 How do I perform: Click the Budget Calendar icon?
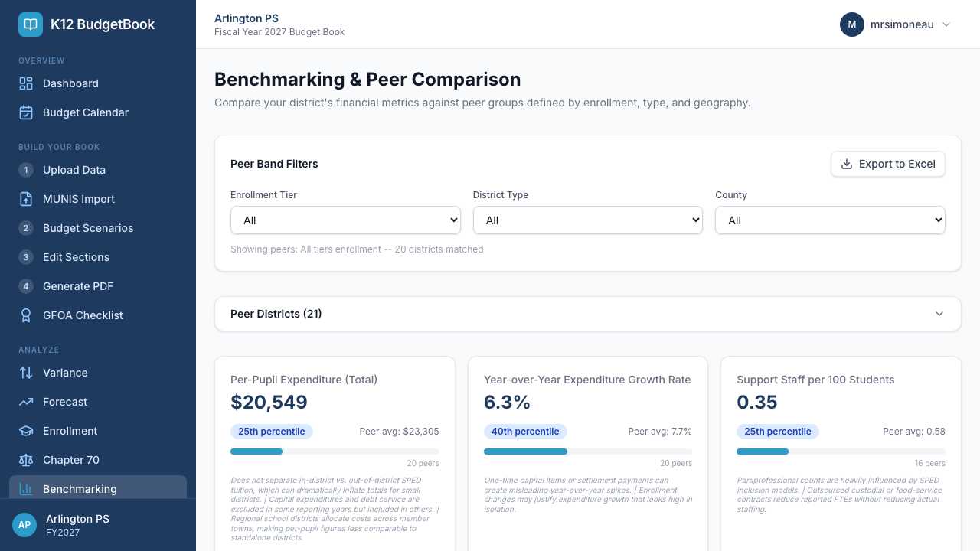tap(26, 112)
